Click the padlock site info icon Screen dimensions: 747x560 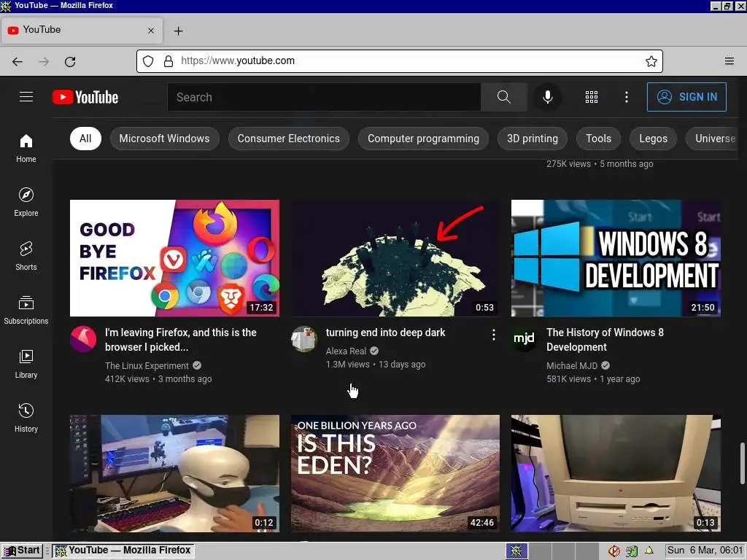click(x=169, y=61)
